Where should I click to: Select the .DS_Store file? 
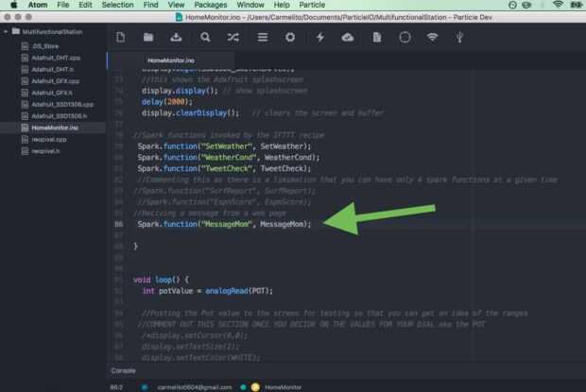[45, 46]
